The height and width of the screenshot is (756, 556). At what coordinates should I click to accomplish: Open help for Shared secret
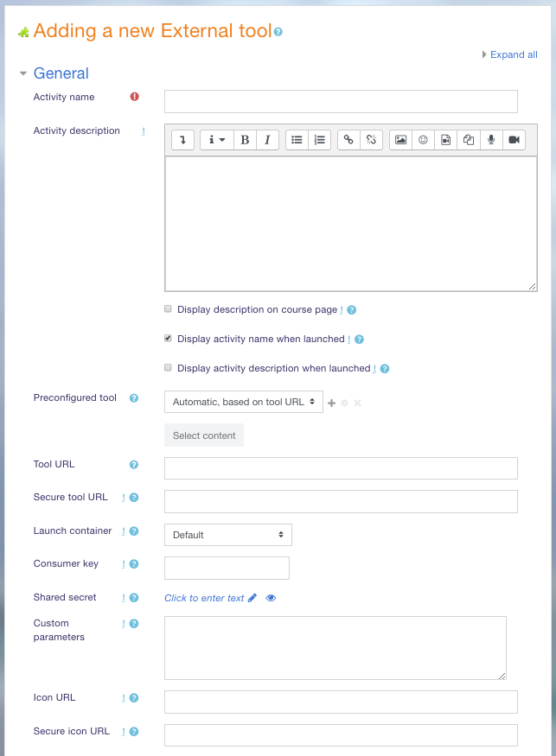134,598
